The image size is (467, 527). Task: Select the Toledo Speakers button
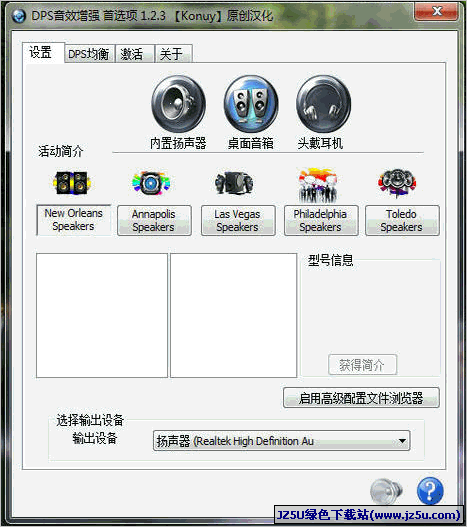tap(402, 220)
